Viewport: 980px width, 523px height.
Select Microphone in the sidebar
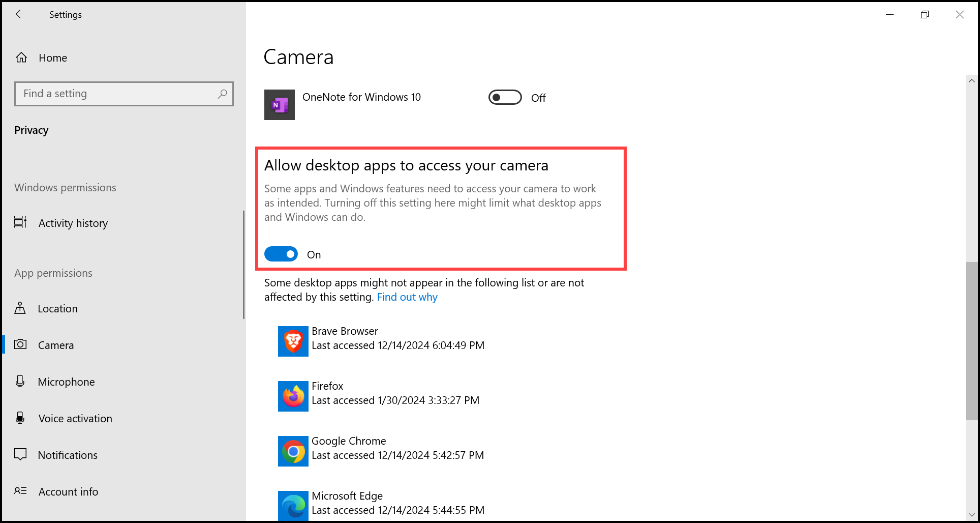(x=66, y=382)
